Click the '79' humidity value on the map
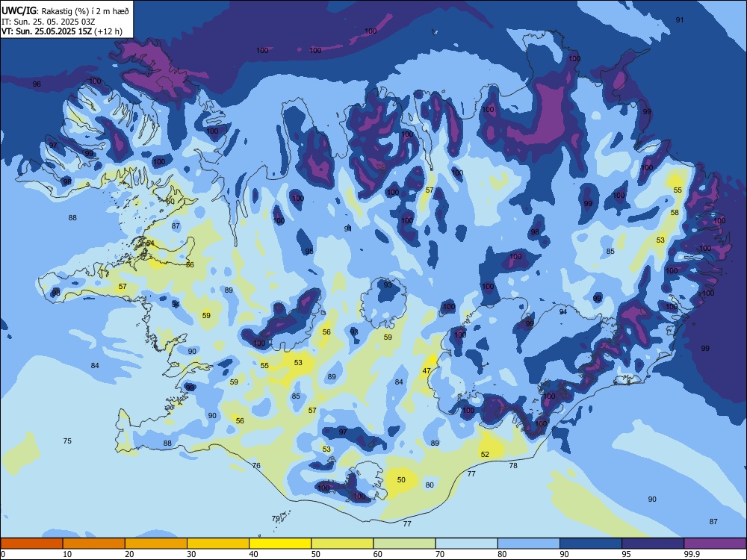This screenshot has width=747, height=560. pos(276,519)
